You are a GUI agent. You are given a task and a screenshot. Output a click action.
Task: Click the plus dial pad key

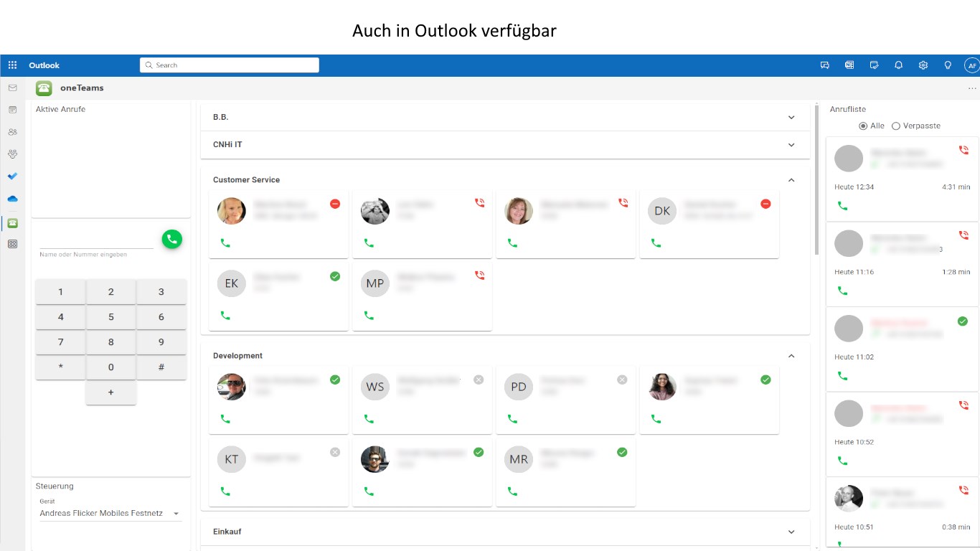pos(110,392)
